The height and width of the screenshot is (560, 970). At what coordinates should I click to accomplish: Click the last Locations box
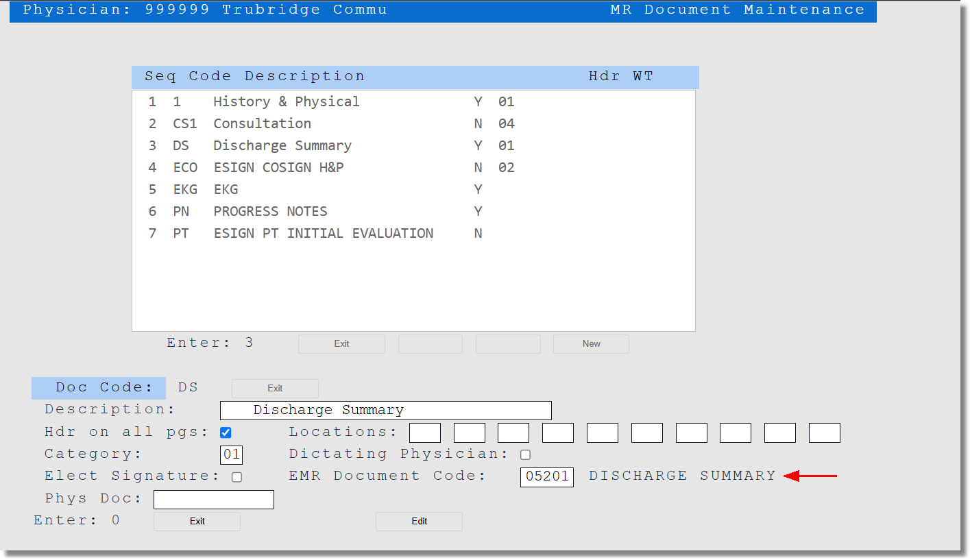click(825, 433)
